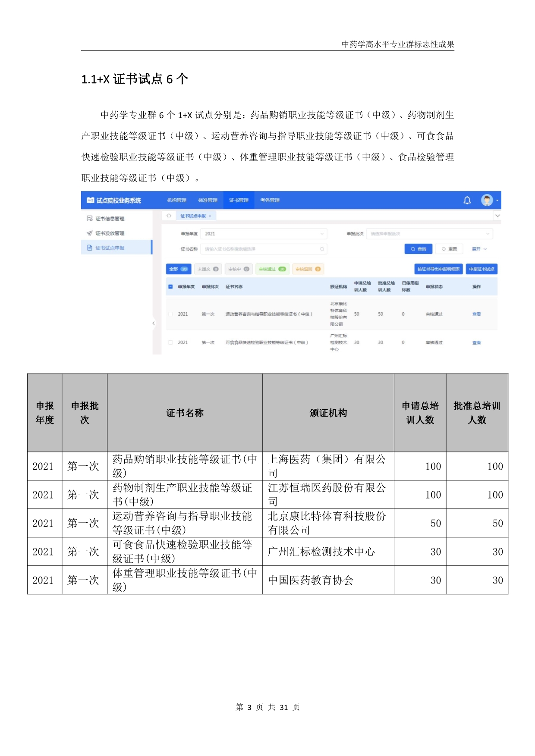Image resolution: width=535 pixels, height=756 pixels.
Task: Check the row for 可食食品快速检验 certificate
Action: (170, 342)
